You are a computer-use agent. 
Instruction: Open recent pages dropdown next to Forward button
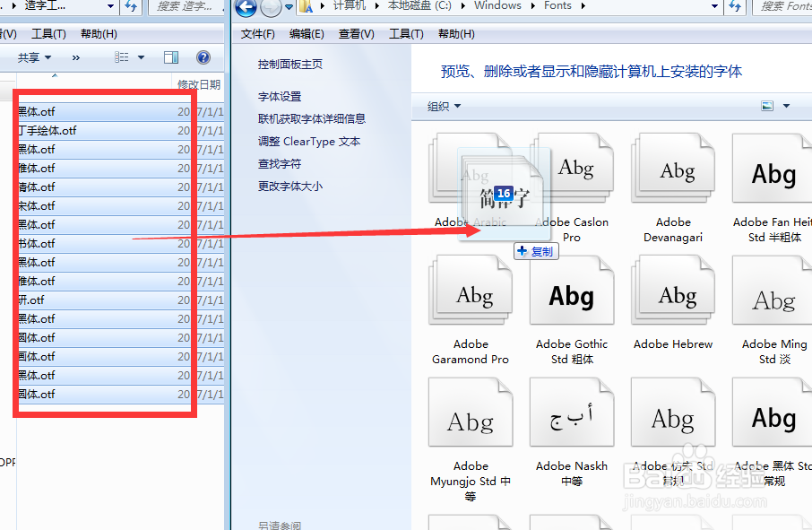pos(289,7)
